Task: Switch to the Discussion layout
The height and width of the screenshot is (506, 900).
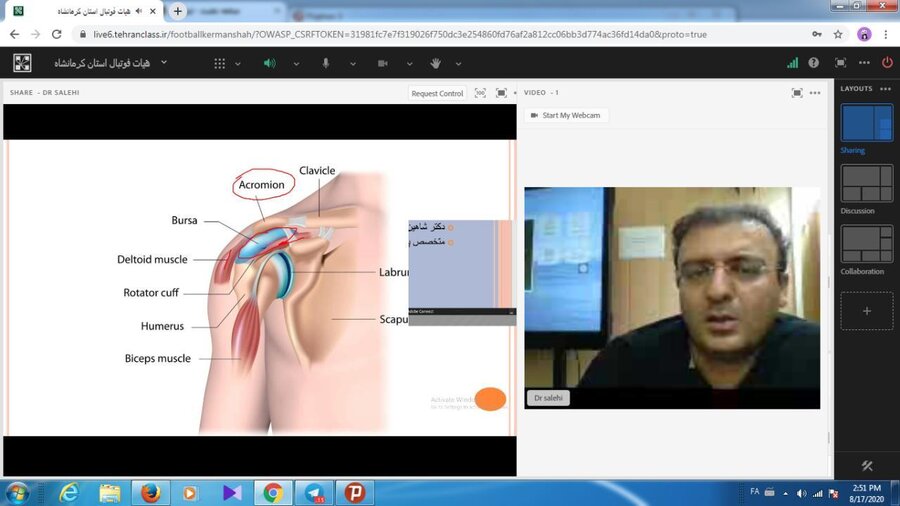Action: point(866,184)
